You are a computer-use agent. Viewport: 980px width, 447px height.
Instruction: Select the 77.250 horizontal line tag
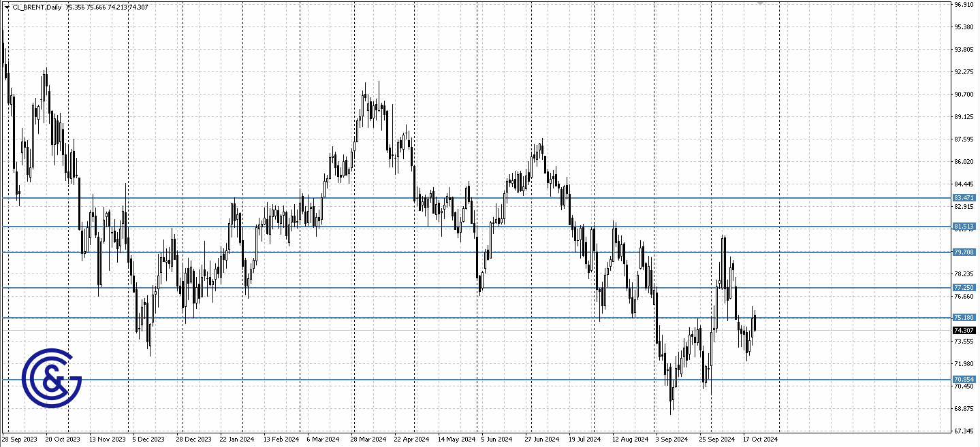coord(963,288)
